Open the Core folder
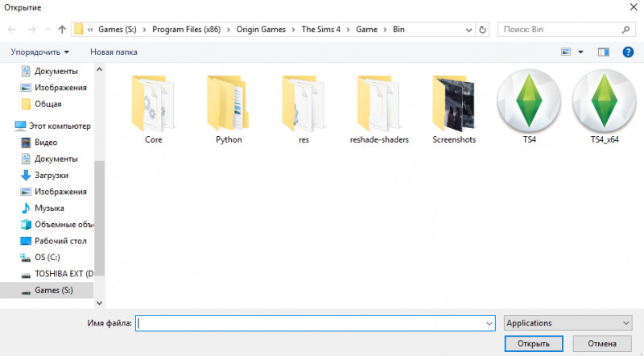This screenshot has height=356, width=644. [153, 103]
